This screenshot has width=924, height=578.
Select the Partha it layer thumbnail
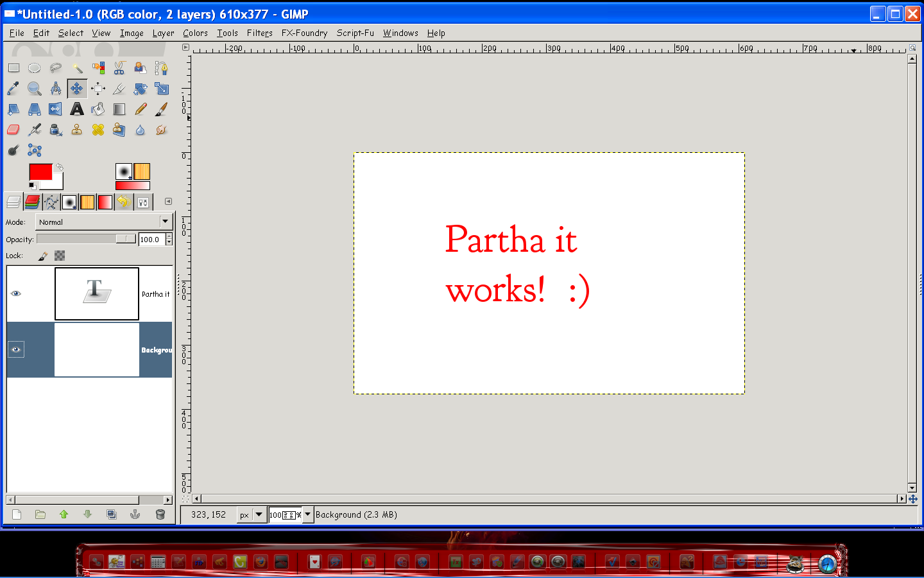[x=97, y=293]
